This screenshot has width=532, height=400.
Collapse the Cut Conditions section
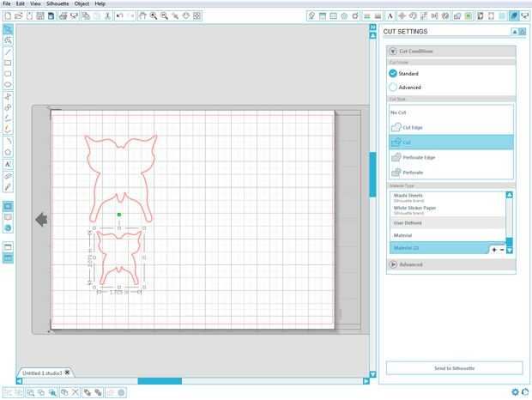click(x=393, y=52)
